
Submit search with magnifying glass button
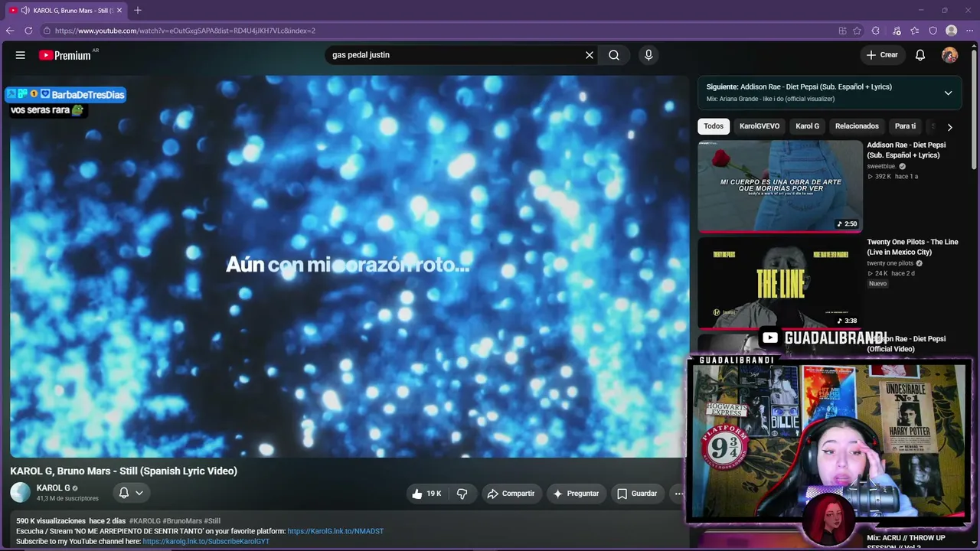[614, 55]
